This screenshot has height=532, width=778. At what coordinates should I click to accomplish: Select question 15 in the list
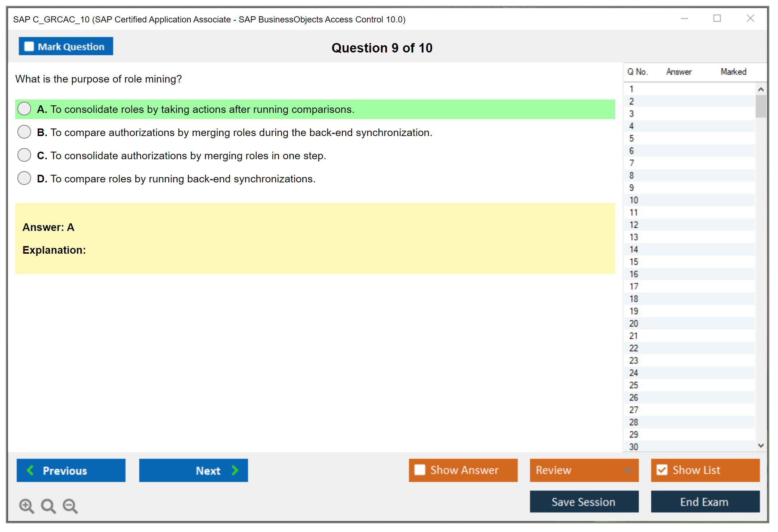pos(634,262)
